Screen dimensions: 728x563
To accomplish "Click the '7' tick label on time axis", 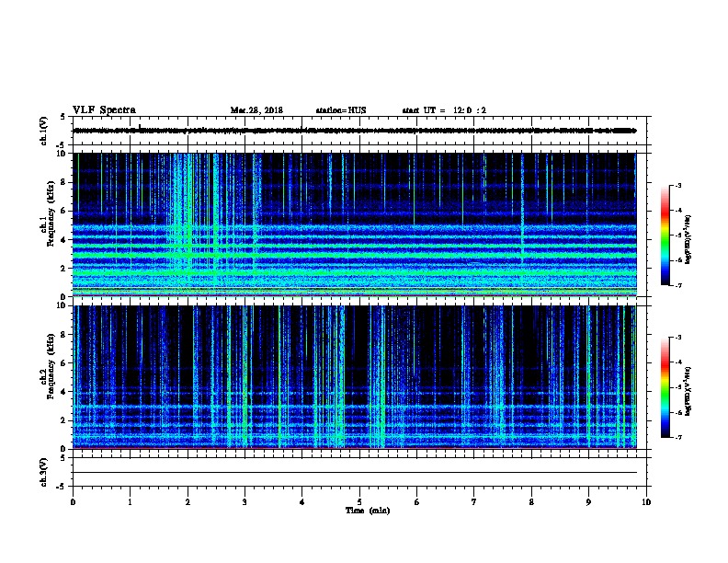I will pyautogui.click(x=474, y=502).
